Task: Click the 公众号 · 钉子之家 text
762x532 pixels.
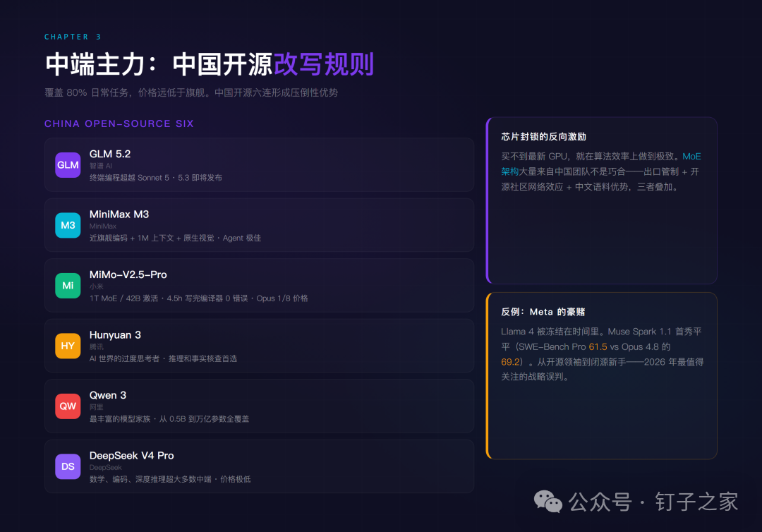Action: coord(653,502)
